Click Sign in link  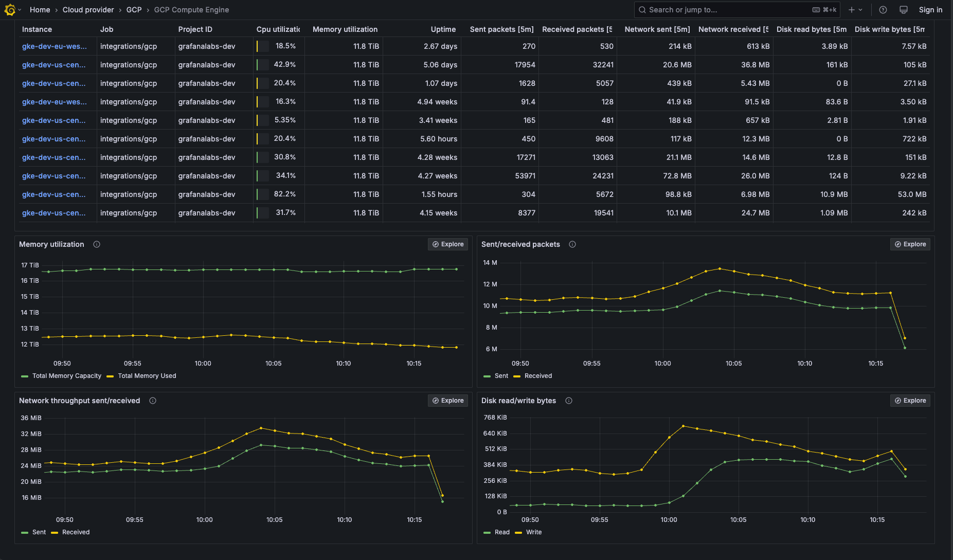930,10
